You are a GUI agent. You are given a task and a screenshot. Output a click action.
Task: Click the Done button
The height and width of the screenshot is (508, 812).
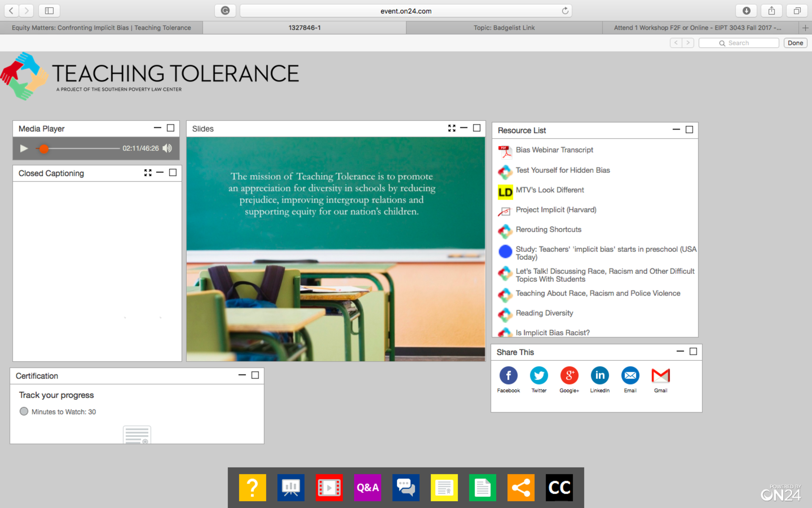tap(795, 43)
